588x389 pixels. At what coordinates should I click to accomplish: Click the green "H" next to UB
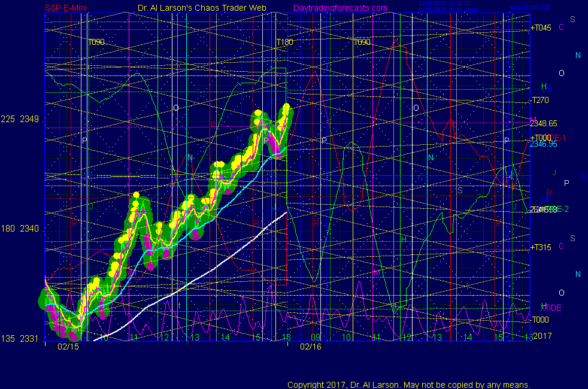[544, 87]
